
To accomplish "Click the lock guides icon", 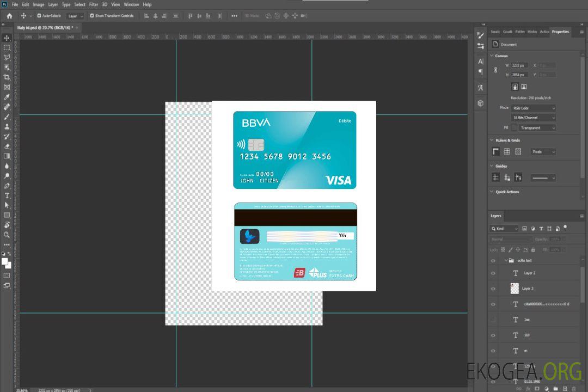I will click(507, 178).
